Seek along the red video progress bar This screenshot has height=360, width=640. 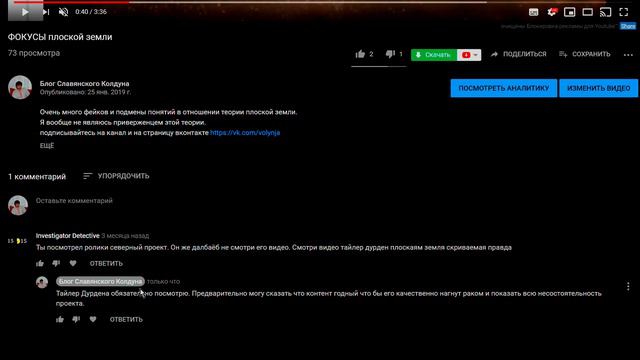coord(71,2)
